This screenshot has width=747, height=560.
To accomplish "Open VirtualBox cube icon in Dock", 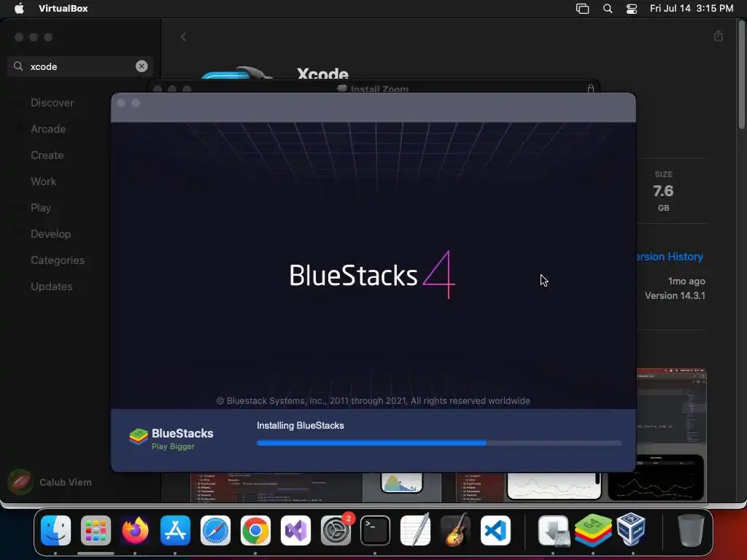I will point(631,529).
